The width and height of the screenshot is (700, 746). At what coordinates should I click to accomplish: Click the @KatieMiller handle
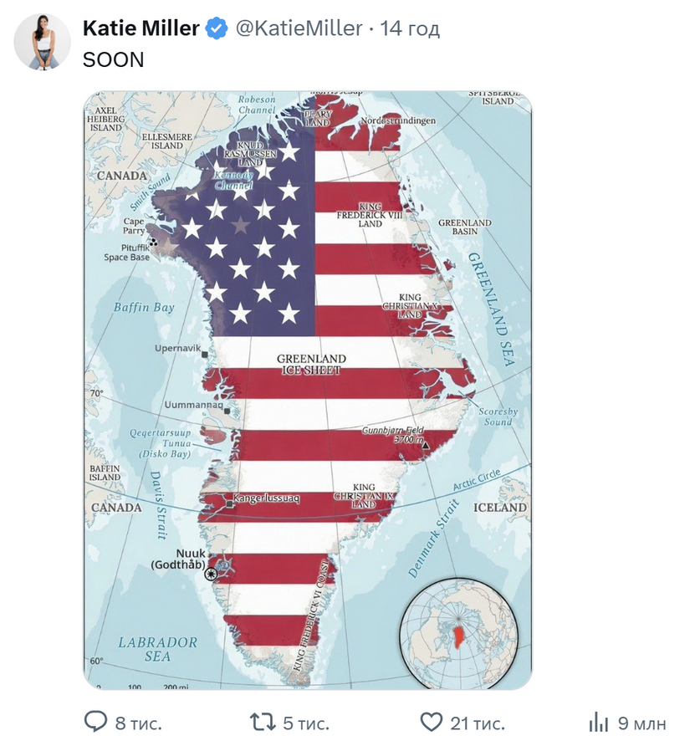299,28
